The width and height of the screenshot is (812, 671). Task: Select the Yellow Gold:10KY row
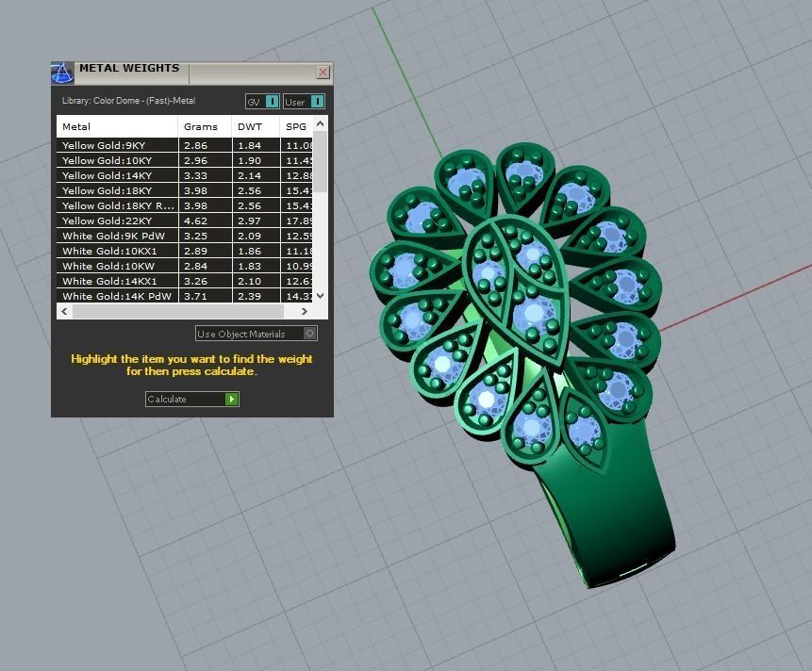pos(184,160)
